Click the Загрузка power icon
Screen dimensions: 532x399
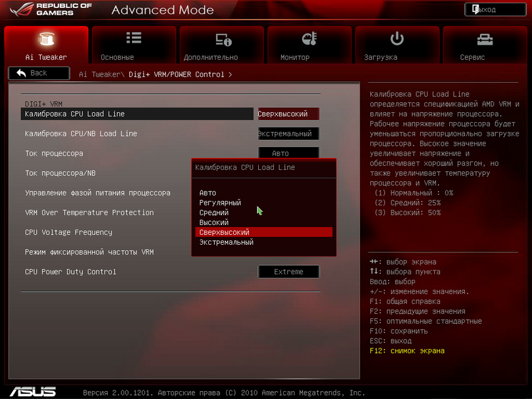397,39
